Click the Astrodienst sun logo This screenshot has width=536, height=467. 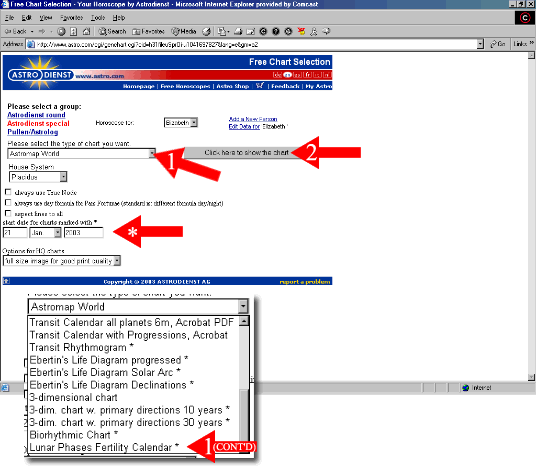[x=40, y=73]
